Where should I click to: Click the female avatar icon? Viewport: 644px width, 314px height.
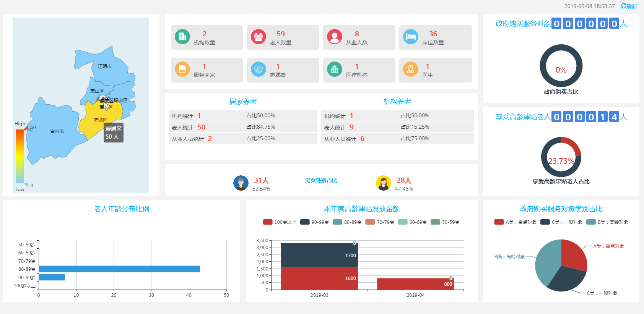click(x=384, y=183)
